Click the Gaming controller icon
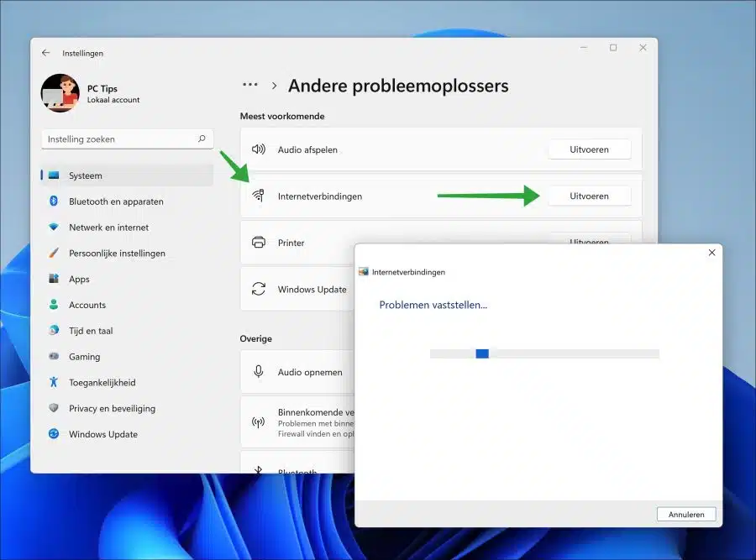The width and height of the screenshot is (756, 560). [x=54, y=356]
